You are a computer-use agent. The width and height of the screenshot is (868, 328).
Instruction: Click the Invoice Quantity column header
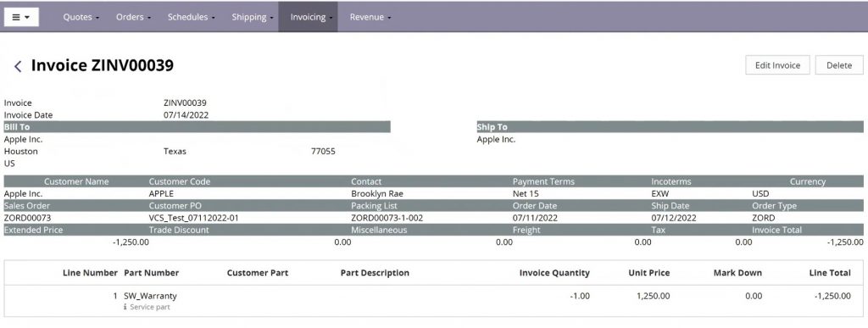[x=554, y=273]
